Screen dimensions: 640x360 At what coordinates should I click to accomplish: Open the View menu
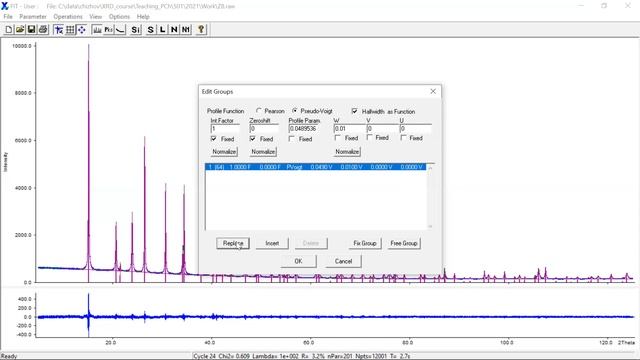coord(96,17)
